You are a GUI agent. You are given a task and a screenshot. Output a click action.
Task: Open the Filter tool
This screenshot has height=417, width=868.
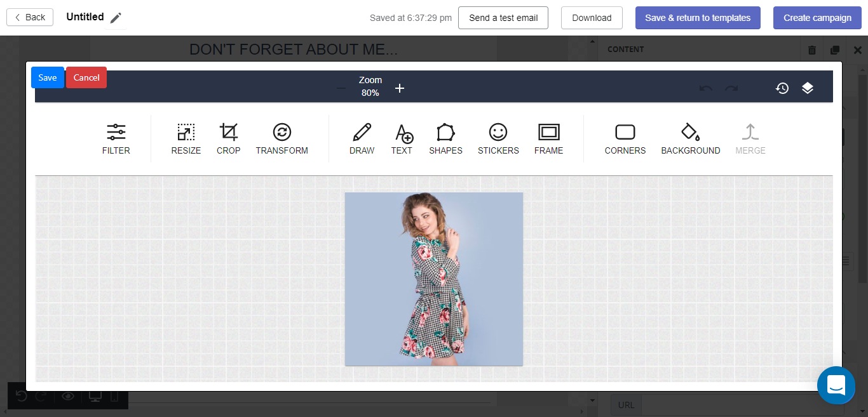coord(116,139)
